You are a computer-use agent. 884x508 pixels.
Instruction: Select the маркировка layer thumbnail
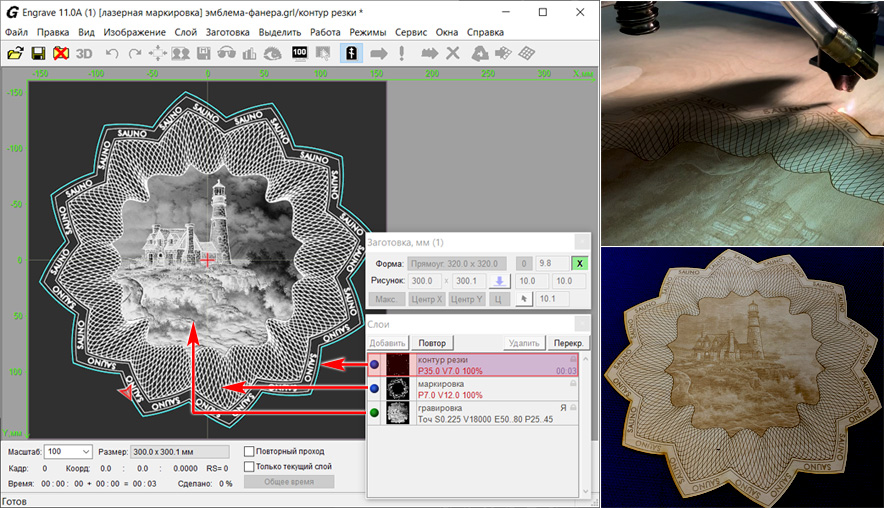click(x=399, y=389)
